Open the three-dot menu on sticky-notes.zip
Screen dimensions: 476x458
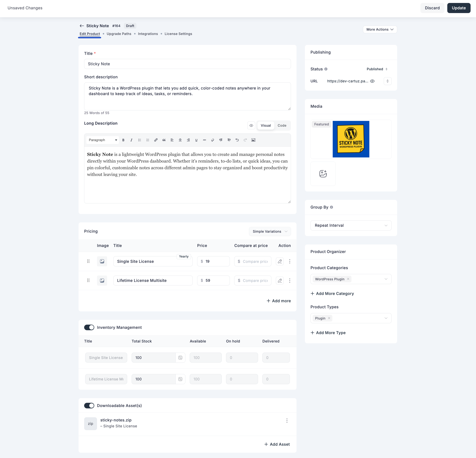click(287, 421)
